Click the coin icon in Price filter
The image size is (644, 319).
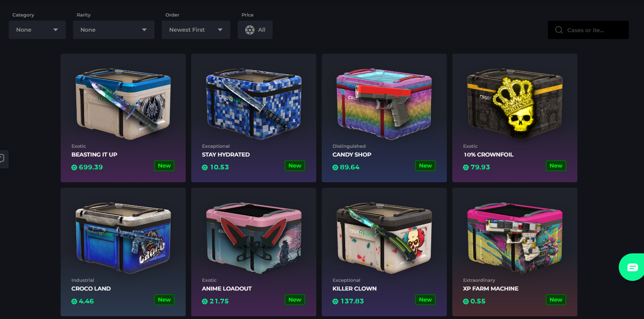pyautogui.click(x=250, y=30)
